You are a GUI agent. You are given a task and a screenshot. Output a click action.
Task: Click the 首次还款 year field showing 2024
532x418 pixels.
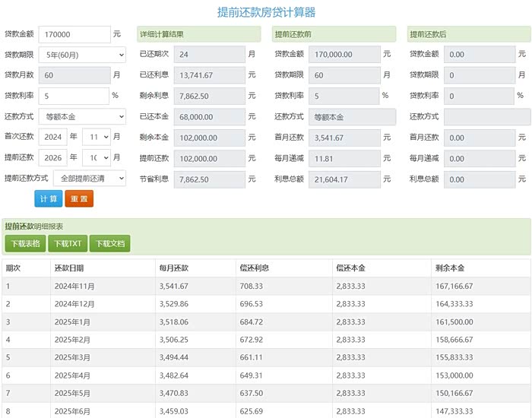52,138
